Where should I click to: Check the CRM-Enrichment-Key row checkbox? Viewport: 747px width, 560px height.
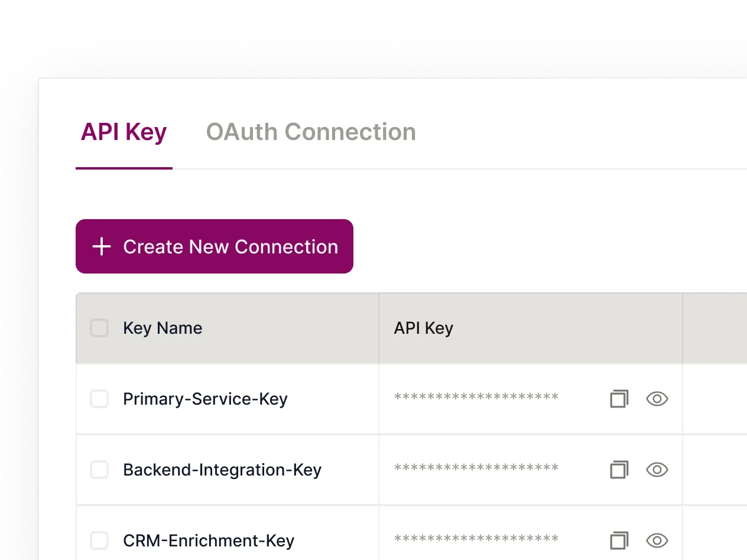point(99,541)
